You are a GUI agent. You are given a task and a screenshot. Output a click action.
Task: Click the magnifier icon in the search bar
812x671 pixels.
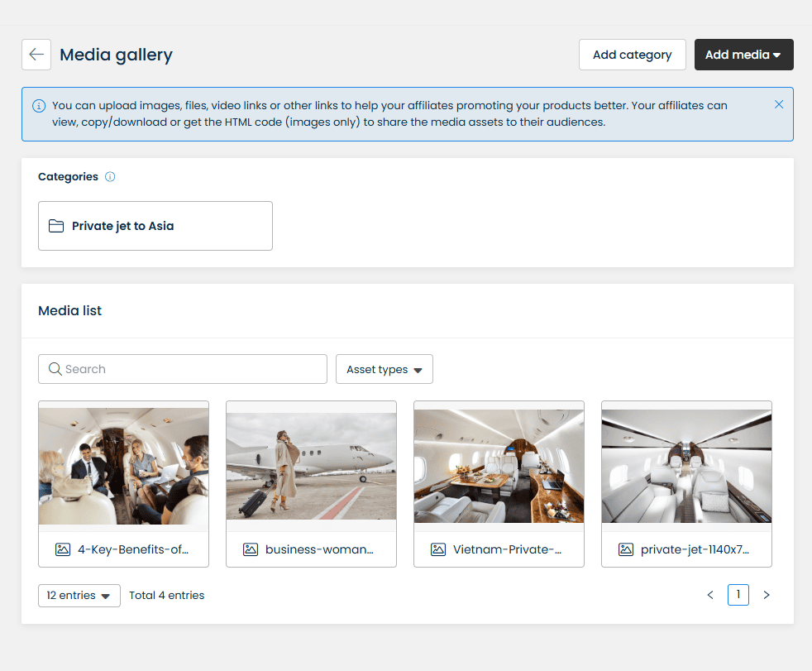(55, 369)
